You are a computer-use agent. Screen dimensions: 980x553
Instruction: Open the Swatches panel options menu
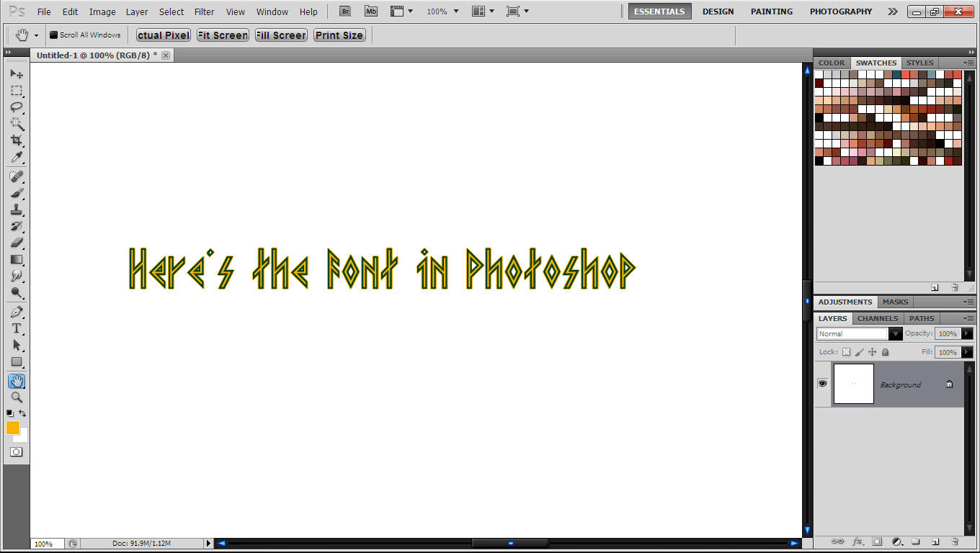pyautogui.click(x=968, y=63)
